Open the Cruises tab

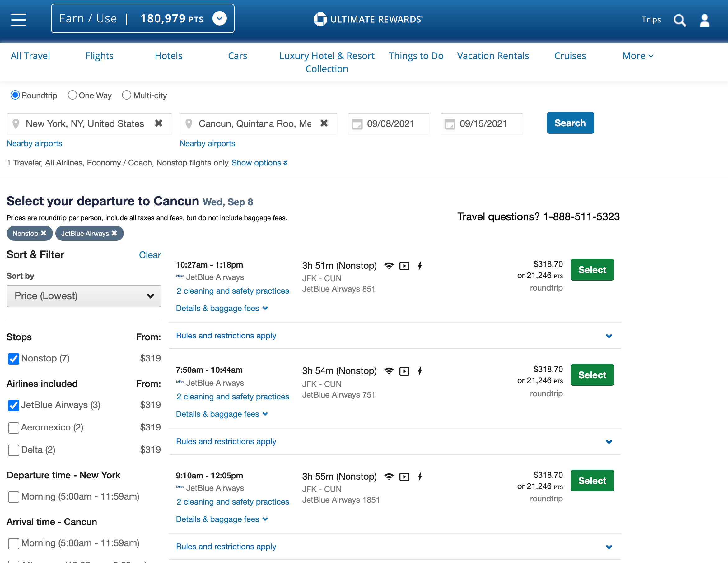570,56
